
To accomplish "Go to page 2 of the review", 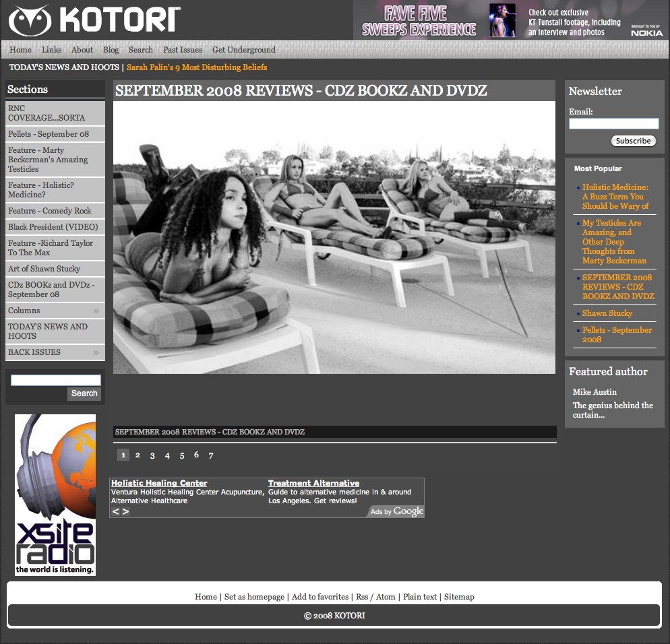I will 138,455.
